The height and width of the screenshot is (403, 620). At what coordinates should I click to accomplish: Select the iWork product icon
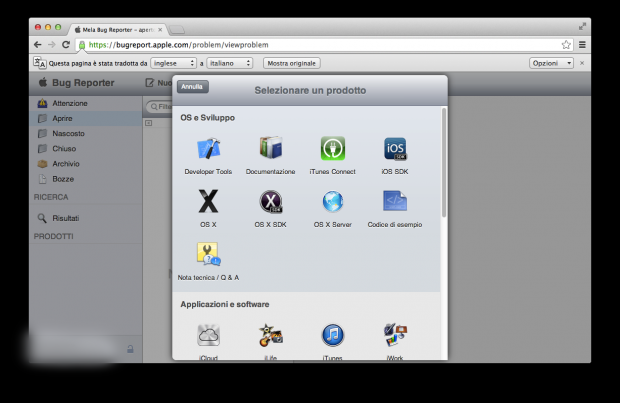tap(395, 335)
